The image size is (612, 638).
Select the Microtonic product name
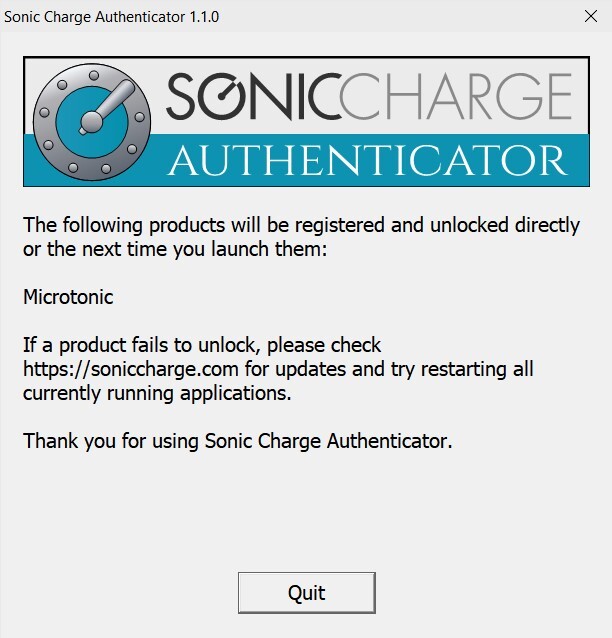pyautogui.click(x=68, y=297)
